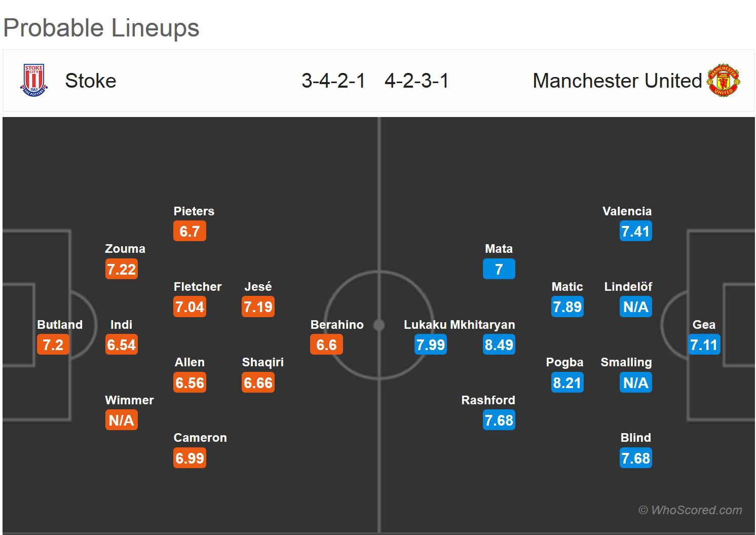The width and height of the screenshot is (756, 535).
Task: Open the Stoke team name link
Action: pos(91,81)
